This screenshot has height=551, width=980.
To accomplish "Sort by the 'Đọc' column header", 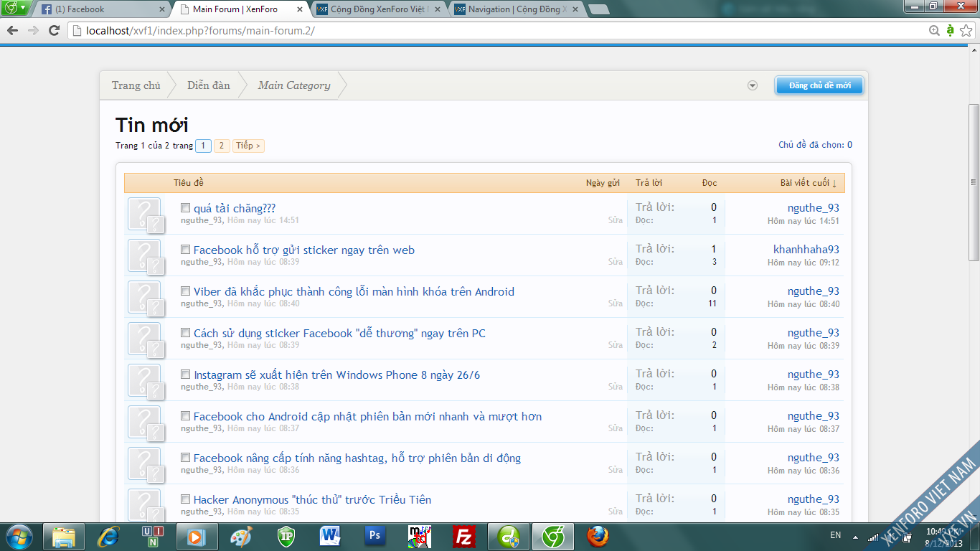I will [x=710, y=183].
